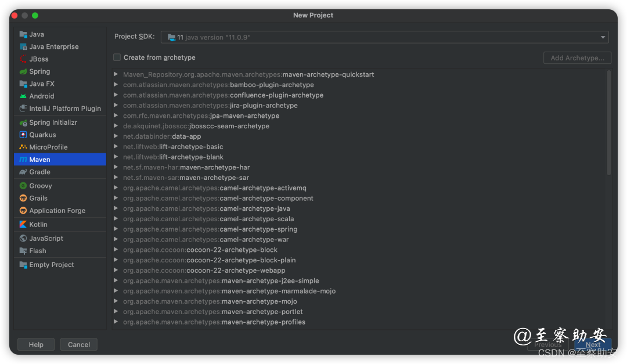Select cocoon-22-archetype-webapp row text
627x364 pixels.
tap(204, 271)
